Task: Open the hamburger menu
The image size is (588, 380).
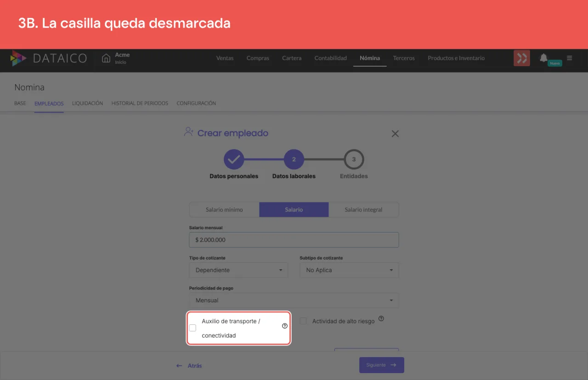Action: coord(570,58)
